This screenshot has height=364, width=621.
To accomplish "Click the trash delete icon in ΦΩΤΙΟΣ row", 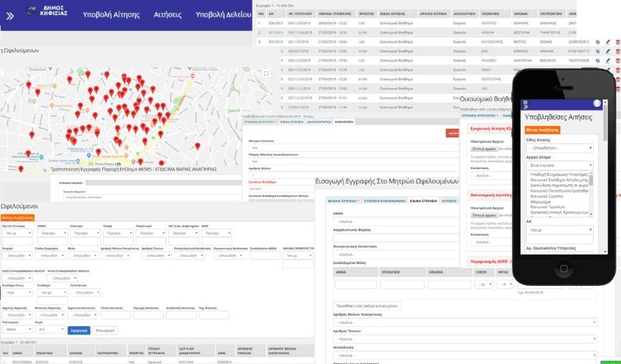I will [x=617, y=42].
